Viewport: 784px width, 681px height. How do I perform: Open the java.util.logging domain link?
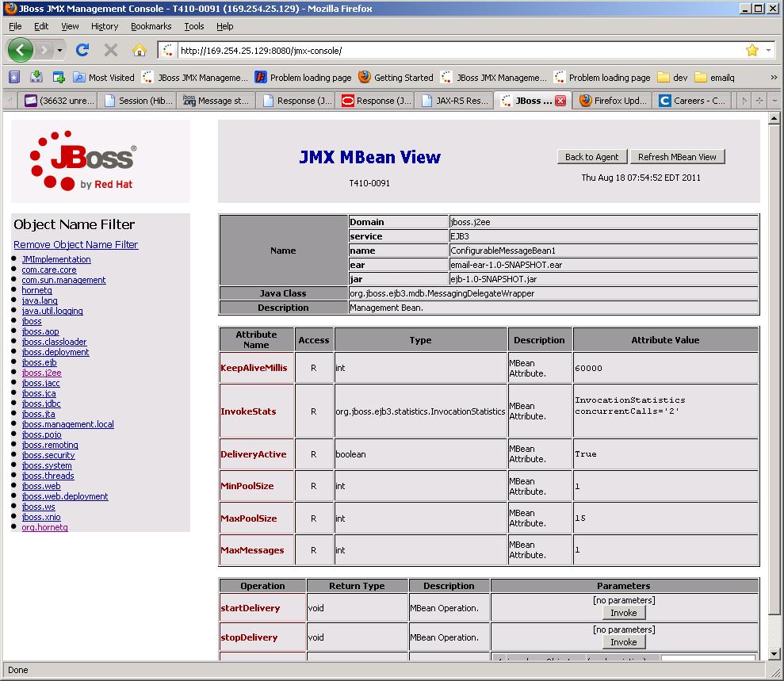52,311
